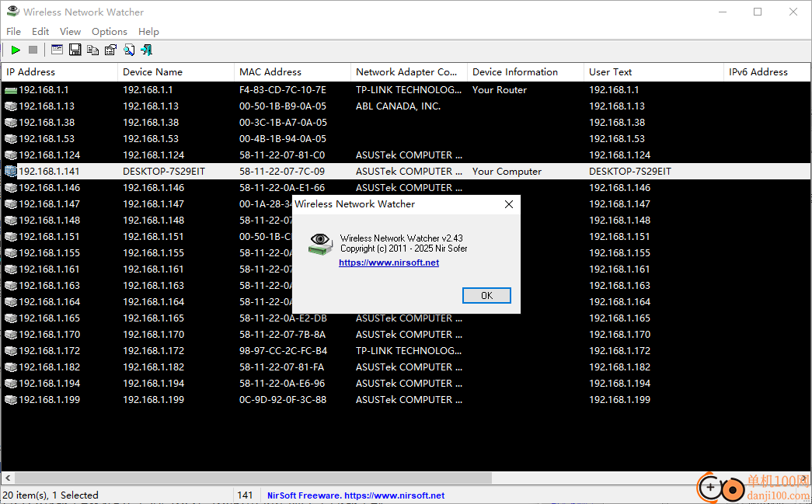This screenshot has height=504, width=812.
Task: Click the computer icon for 192.168.1.141
Action: 11,172
